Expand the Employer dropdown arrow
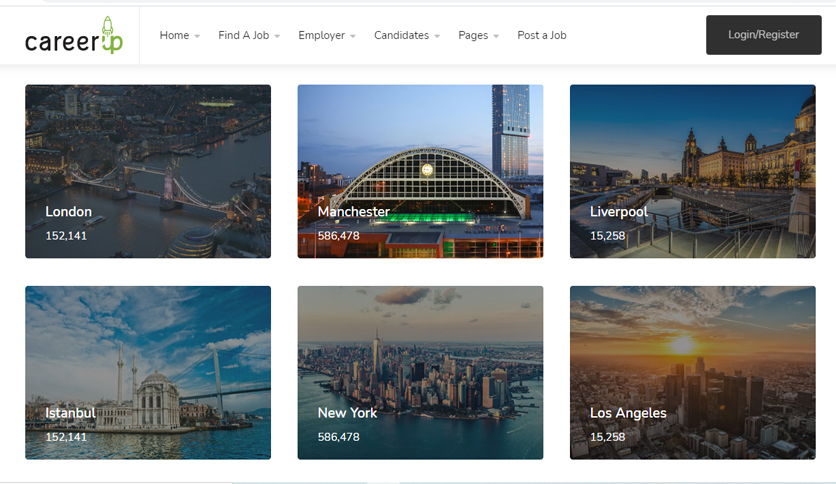Screen dimensions: 836x484 click(353, 36)
